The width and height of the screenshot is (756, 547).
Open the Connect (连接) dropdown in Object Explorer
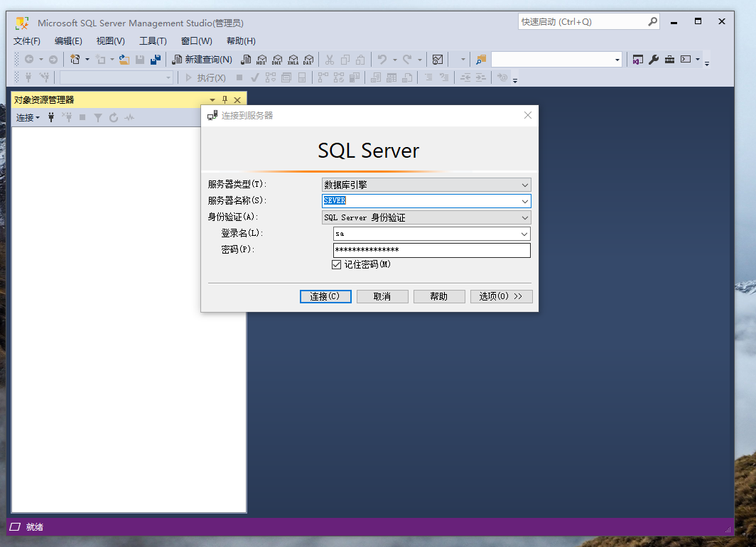(x=28, y=118)
